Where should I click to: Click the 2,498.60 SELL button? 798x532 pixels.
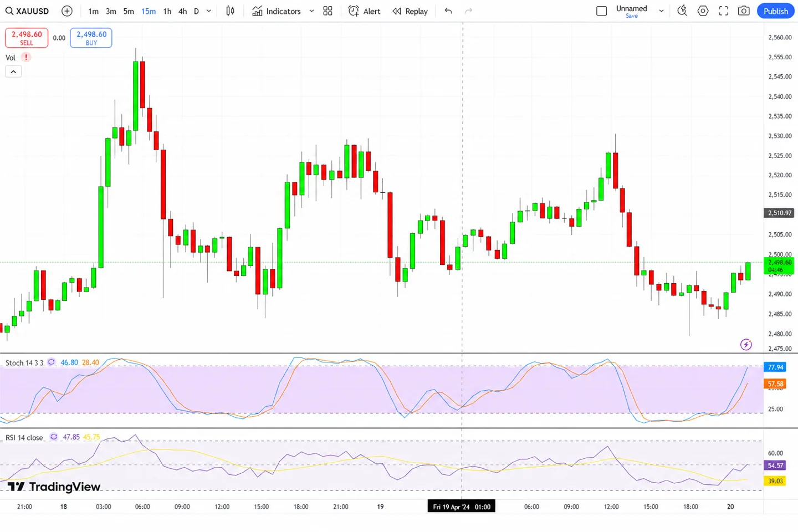tap(27, 38)
